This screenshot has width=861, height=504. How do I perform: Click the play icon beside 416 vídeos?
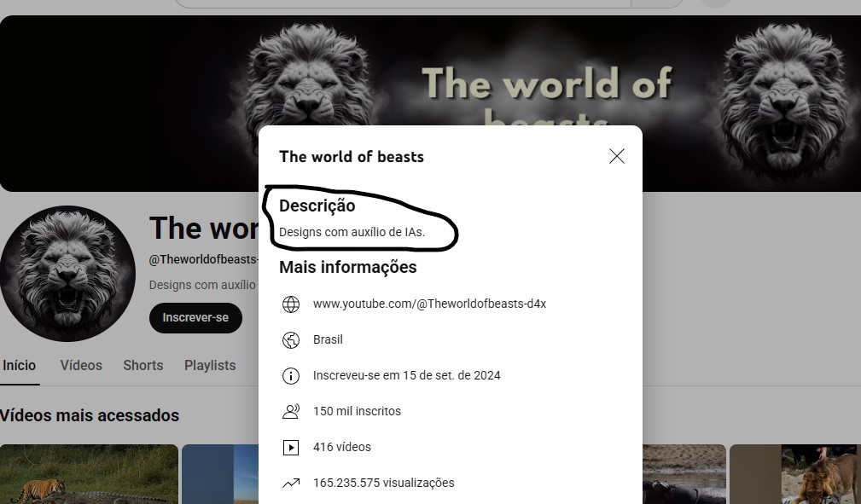click(x=291, y=448)
